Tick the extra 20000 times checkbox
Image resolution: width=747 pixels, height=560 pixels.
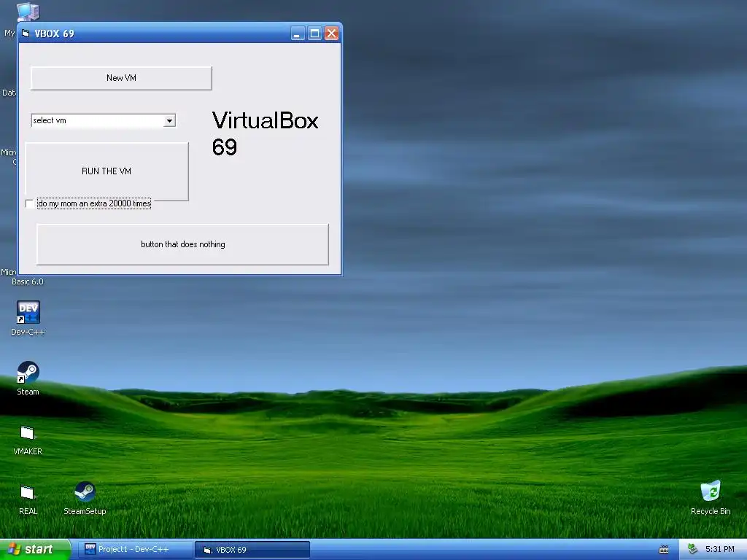coord(29,204)
